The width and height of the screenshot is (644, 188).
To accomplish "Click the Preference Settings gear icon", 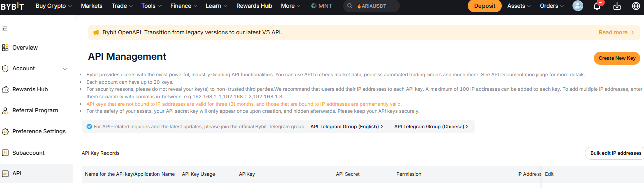I will tap(5, 132).
